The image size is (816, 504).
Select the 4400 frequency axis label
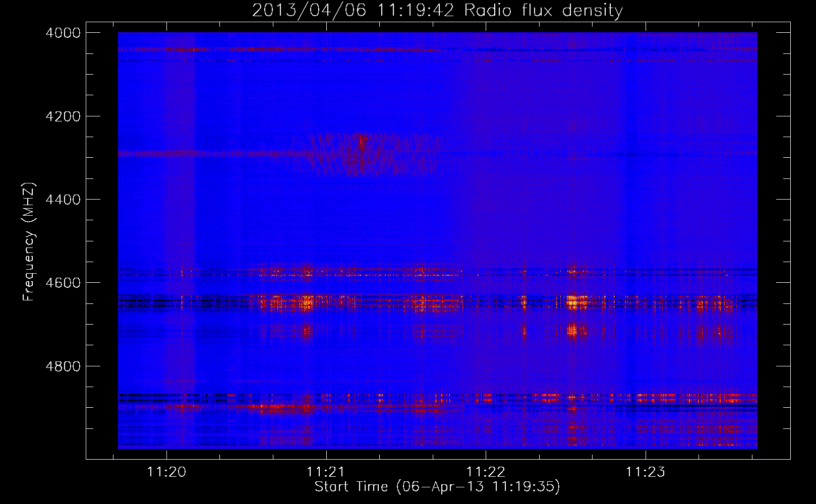[63, 200]
